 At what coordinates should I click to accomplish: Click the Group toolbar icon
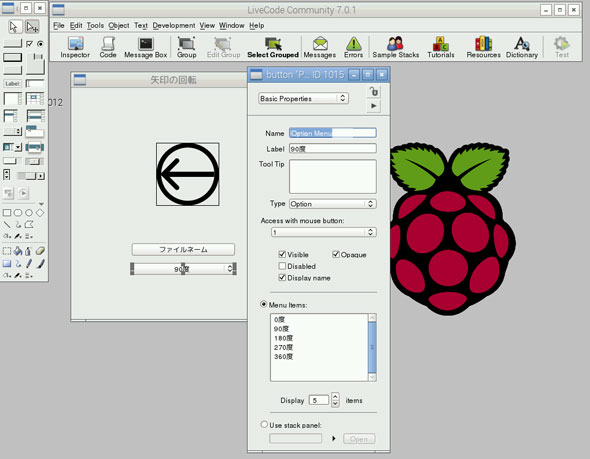[187, 48]
